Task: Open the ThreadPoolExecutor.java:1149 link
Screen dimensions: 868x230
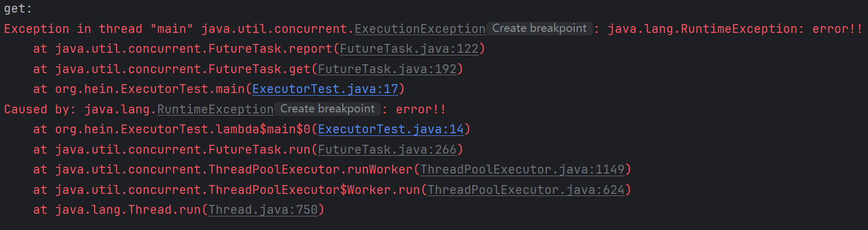Action: pos(522,169)
